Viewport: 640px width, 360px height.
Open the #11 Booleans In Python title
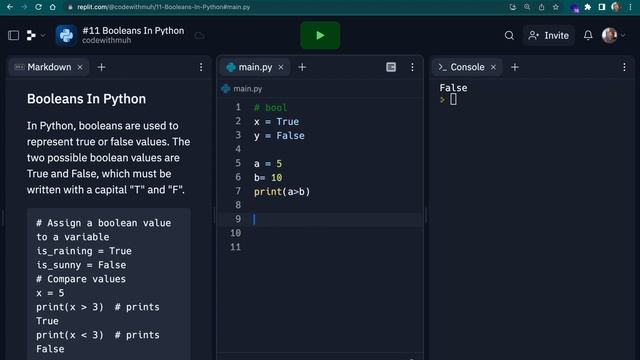(133, 31)
